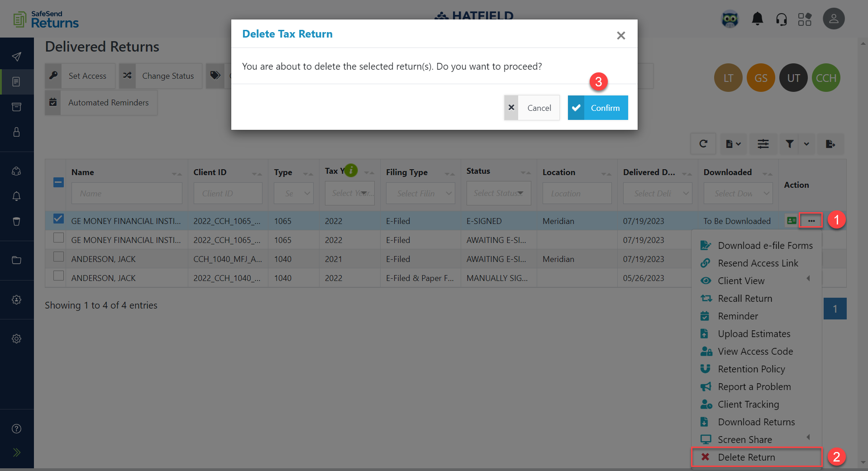Open the filter funnel icon
Image resolution: width=868 pixels, height=471 pixels.
pyautogui.click(x=789, y=144)
